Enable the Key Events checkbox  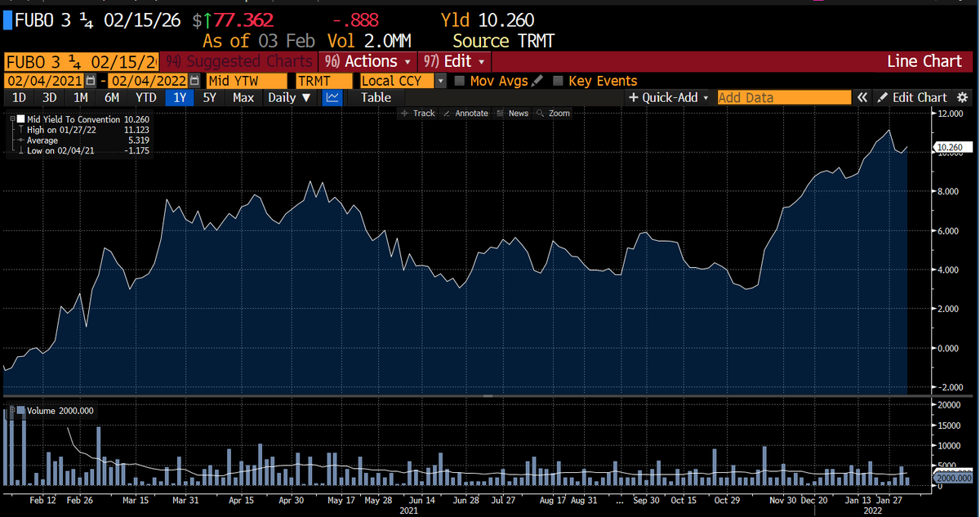click(559, 81)
